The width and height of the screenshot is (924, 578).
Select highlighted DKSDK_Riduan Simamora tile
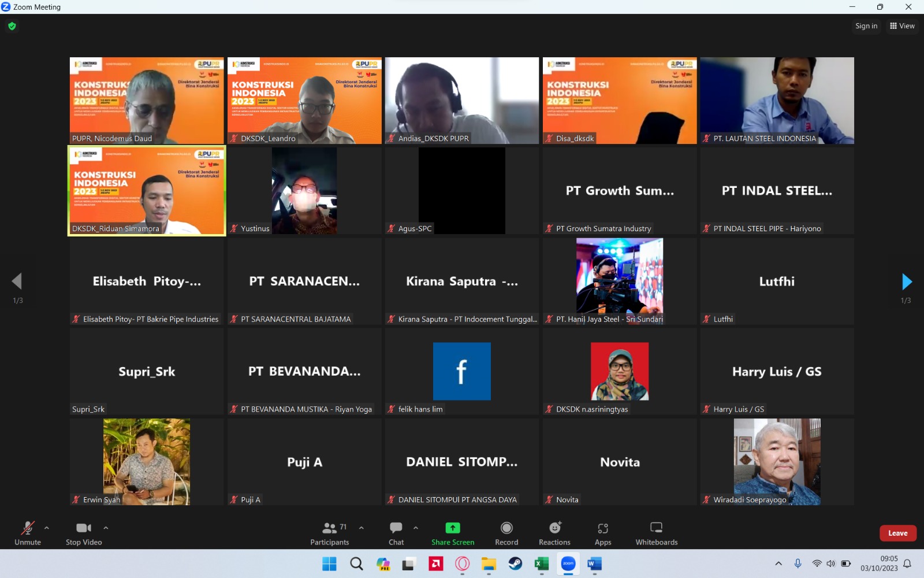[147, 191]
